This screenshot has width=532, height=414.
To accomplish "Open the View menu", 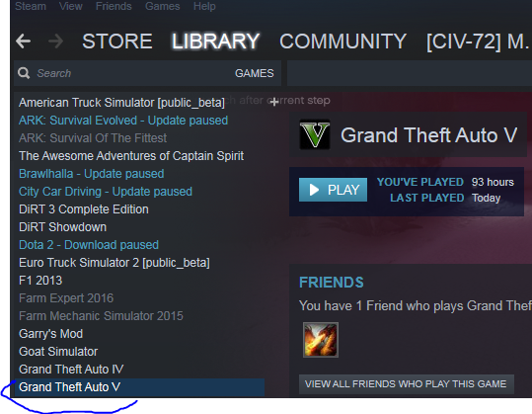I will point(71,6).
